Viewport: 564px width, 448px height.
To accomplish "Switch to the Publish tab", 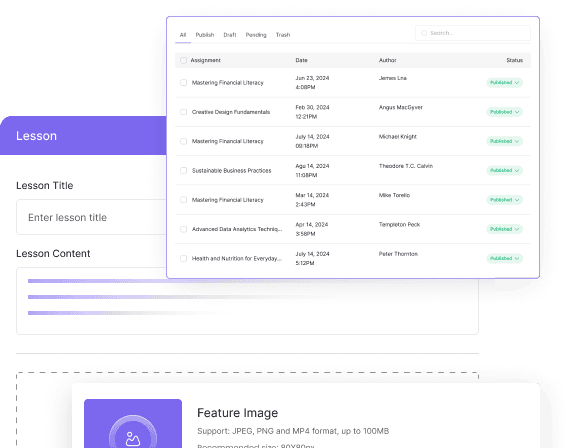I will click(x=205, y=35).
